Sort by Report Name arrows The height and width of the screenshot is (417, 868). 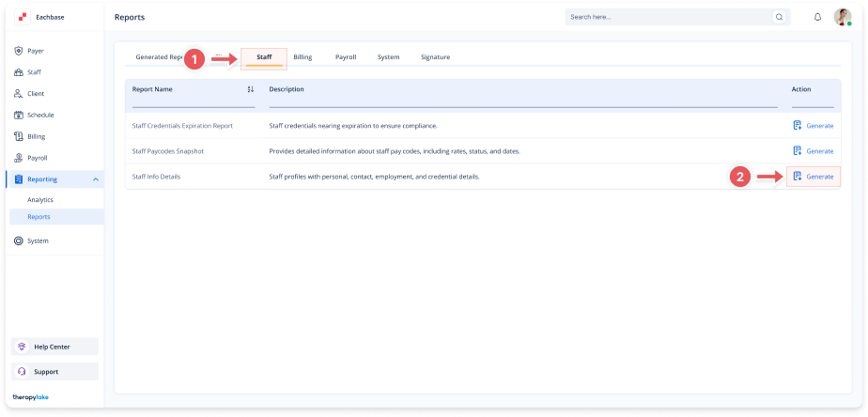pyautogui.click(x=250, y=89)
